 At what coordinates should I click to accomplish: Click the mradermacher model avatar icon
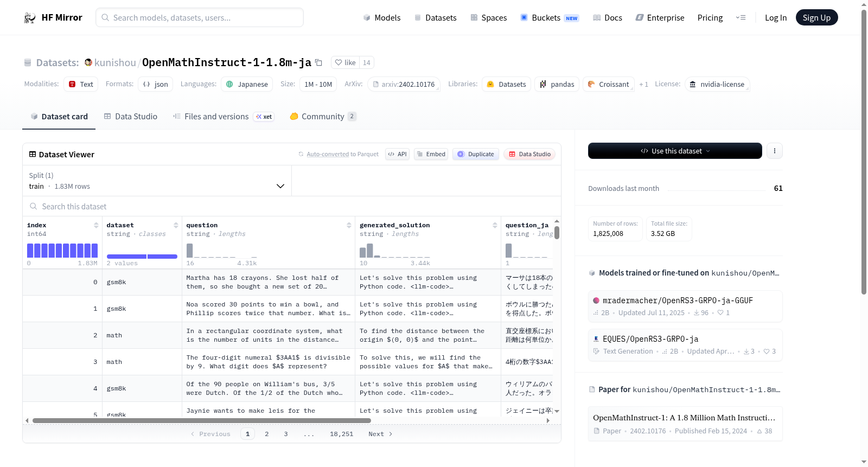click(x=596, y=300)
